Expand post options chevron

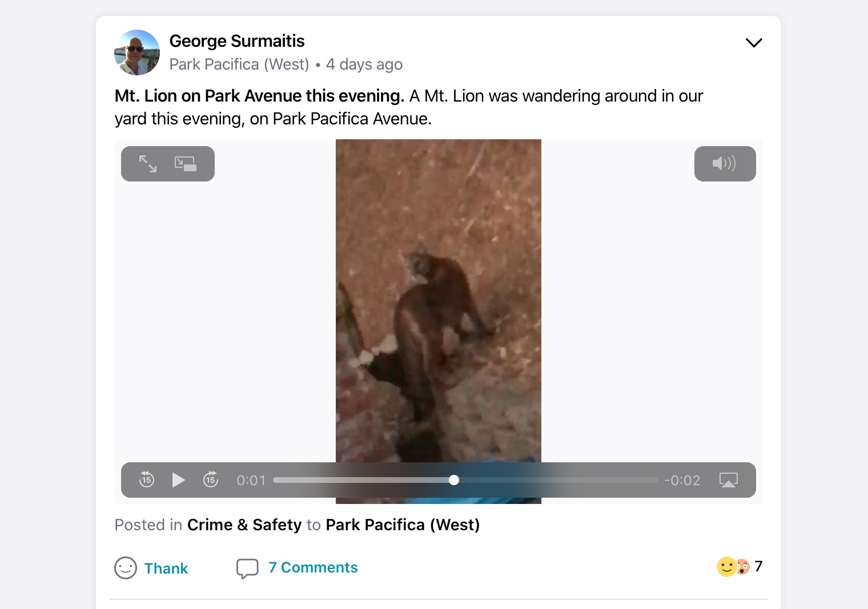tap(754, 43)
